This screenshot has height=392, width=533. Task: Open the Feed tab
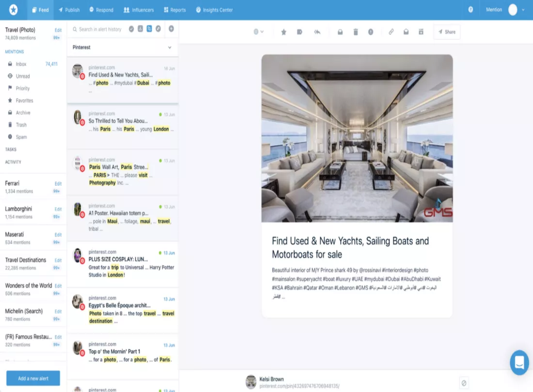(x=40, y=10)
